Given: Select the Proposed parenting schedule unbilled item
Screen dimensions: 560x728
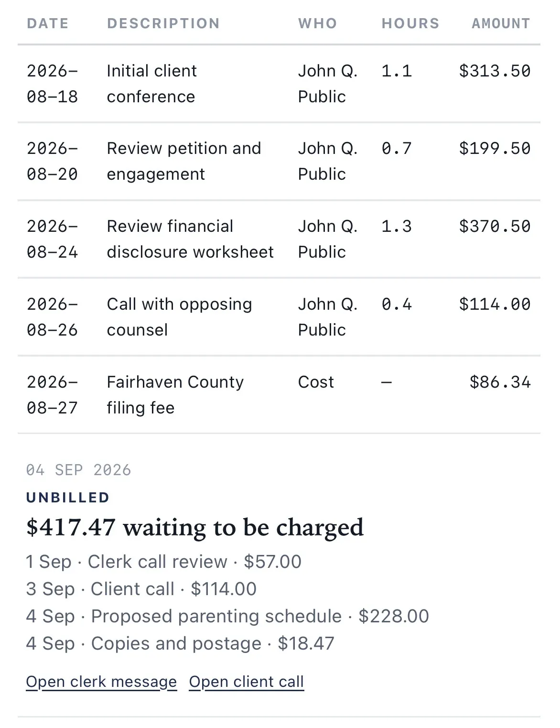Looking at the screenshot, I should (x=227, y=616).
